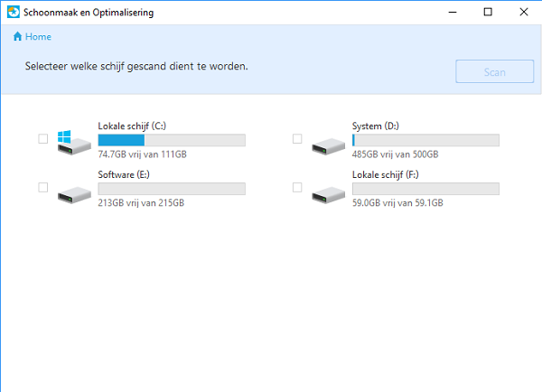Go back via the Home link text
Viewport: 542px width, 392px height.
[x=38, y=37]
